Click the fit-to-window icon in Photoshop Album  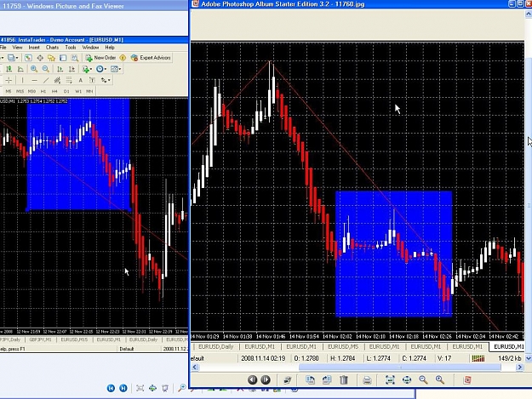pyautogui.click(x=390, y=380)
